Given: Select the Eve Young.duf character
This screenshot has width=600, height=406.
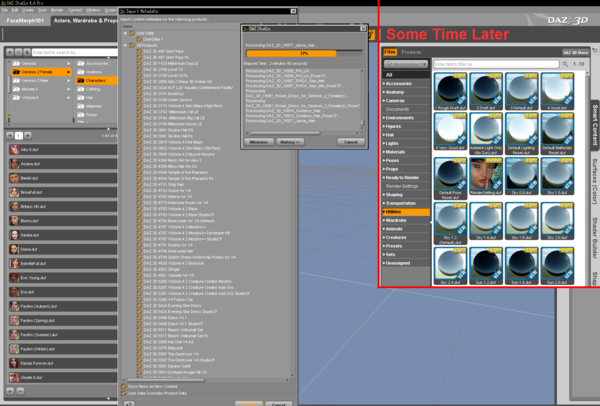Looking at the screenshot, I should pyautogui.click(x=63, y=278).
